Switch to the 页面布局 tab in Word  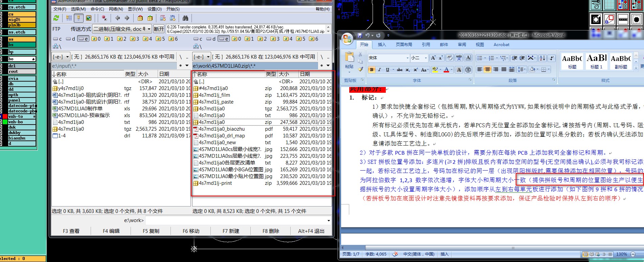tap(404, 45)
